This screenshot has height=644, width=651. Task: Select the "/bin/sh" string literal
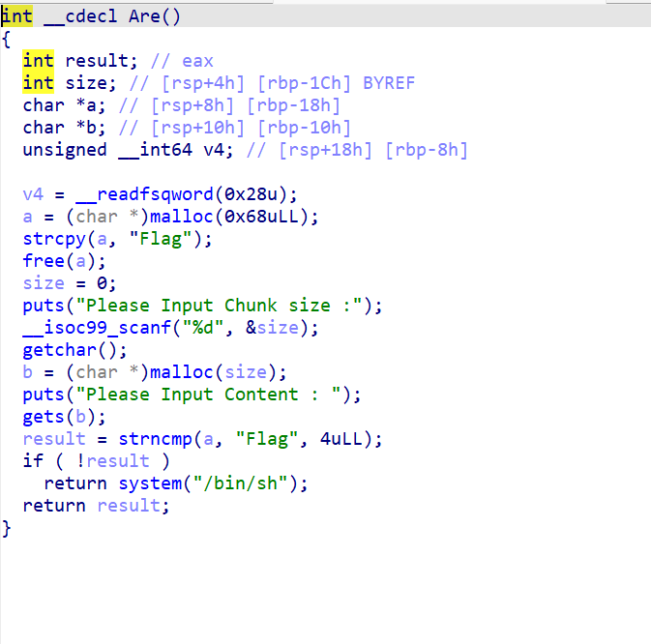(x=241, y=483)
